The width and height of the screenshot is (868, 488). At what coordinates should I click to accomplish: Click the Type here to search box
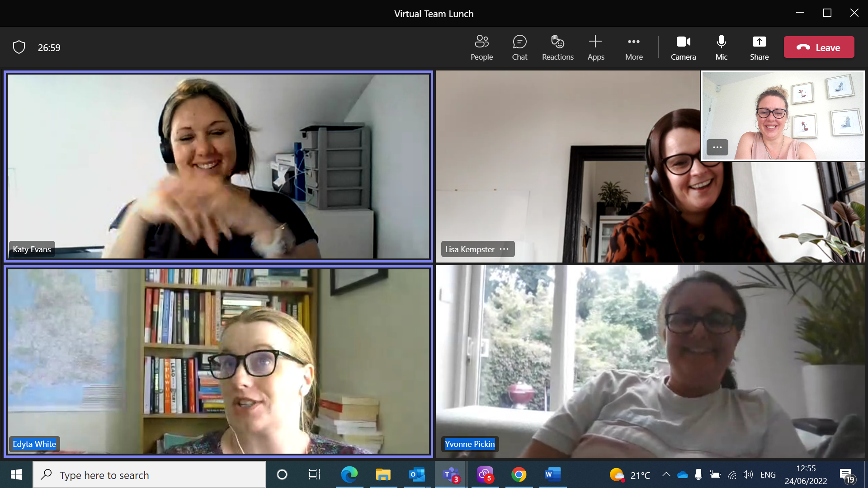tap(149, 475)
